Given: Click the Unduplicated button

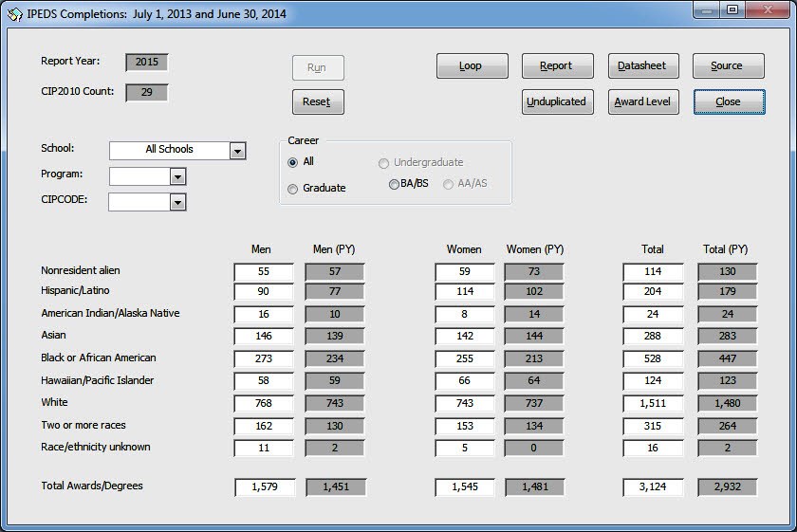Looking at the screenshot, I should 558,102.
